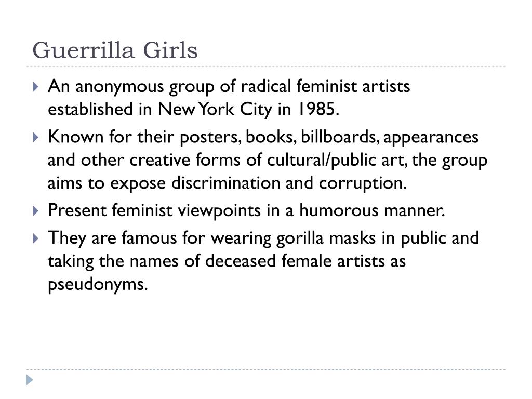The image size is (532, 399).
Task: Click the bullet arrow beside 'Known for their posters'
Action: (x=36, y=137)
